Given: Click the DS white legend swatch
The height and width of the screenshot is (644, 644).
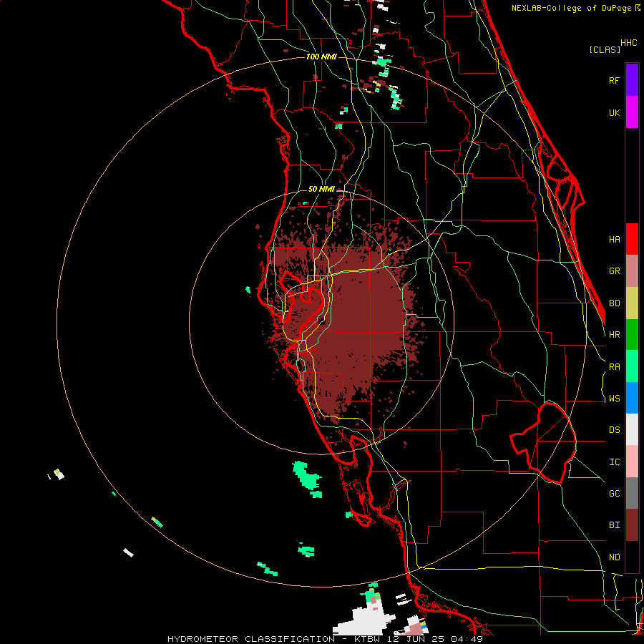Looking at the screenshot, I should click(632, 429).
